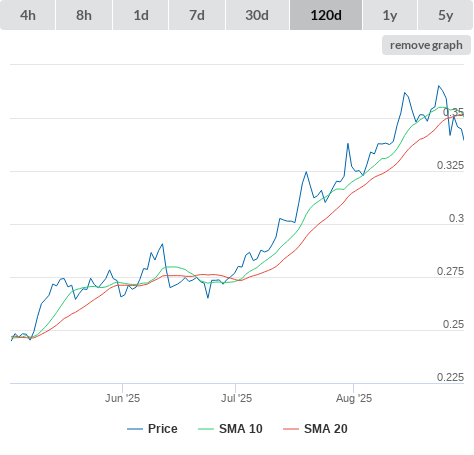This screenshot has height=455, width=474.
Task: Click the blue Price legend line marker
Action: click(x=135, y=429)
